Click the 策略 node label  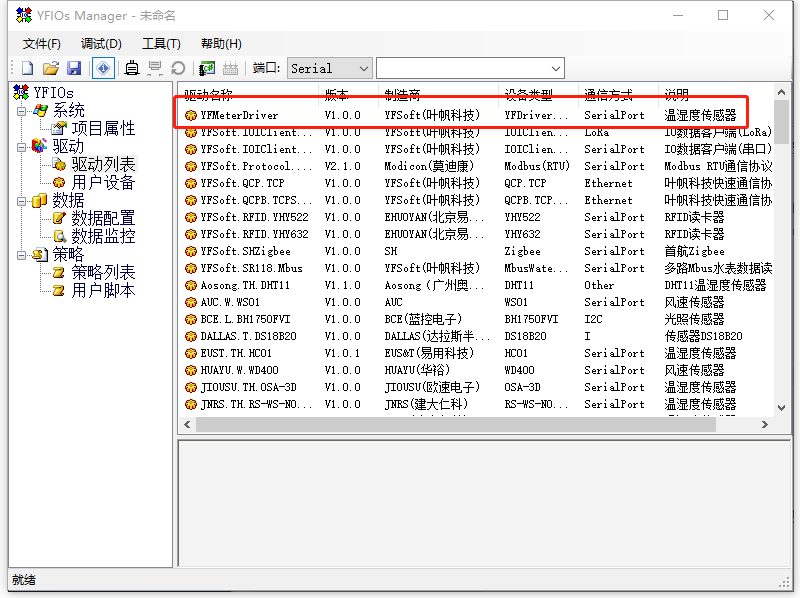click(68, 254)
